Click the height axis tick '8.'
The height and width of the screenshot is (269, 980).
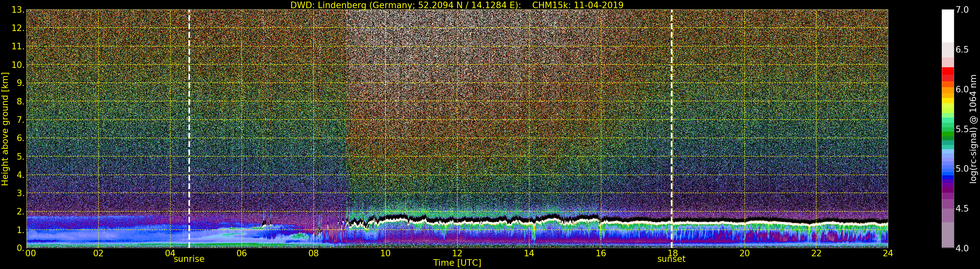21,102
